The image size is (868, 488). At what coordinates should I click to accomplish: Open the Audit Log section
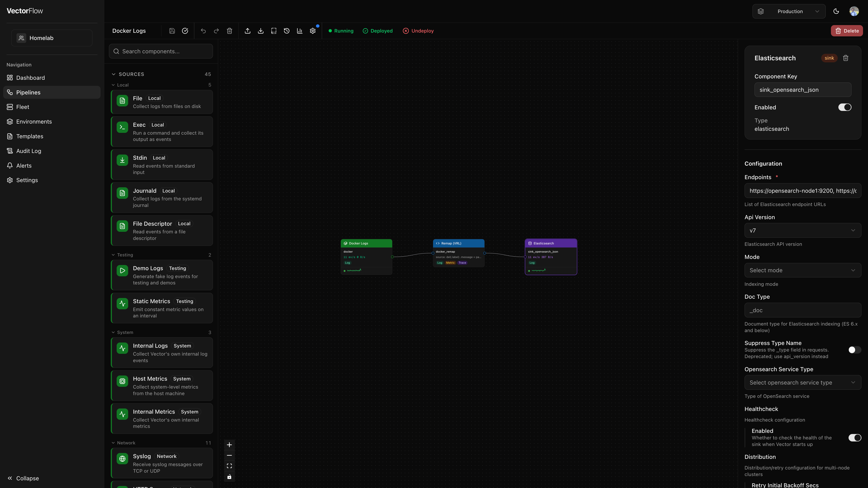tap(29, 150)
